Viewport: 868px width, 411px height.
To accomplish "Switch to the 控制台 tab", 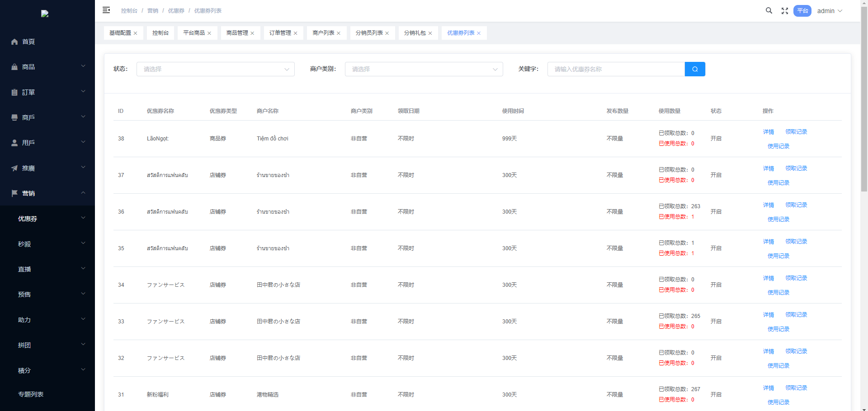I will [x=160, y=33].
